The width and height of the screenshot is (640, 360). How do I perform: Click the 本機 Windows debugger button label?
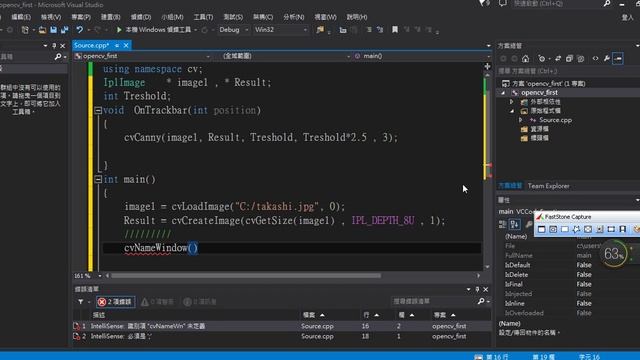coord(158,30)
